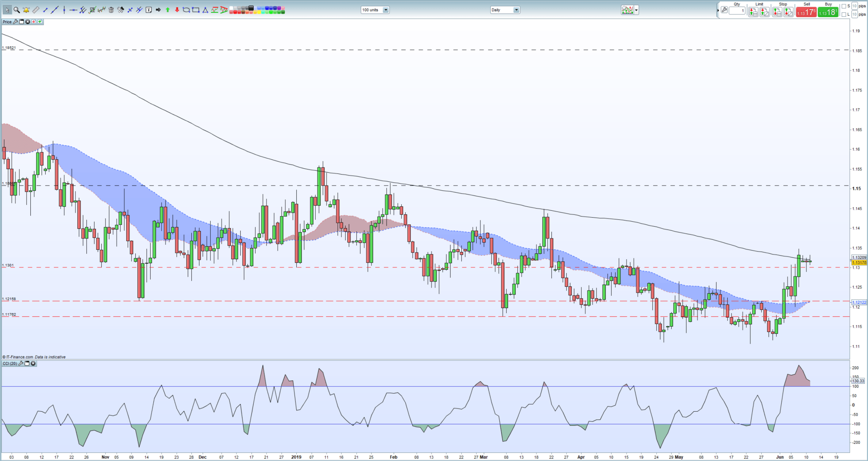Move Price panel up with green arrow
Viewport: 868px width, 461px height.
click(x=40, y=22)
